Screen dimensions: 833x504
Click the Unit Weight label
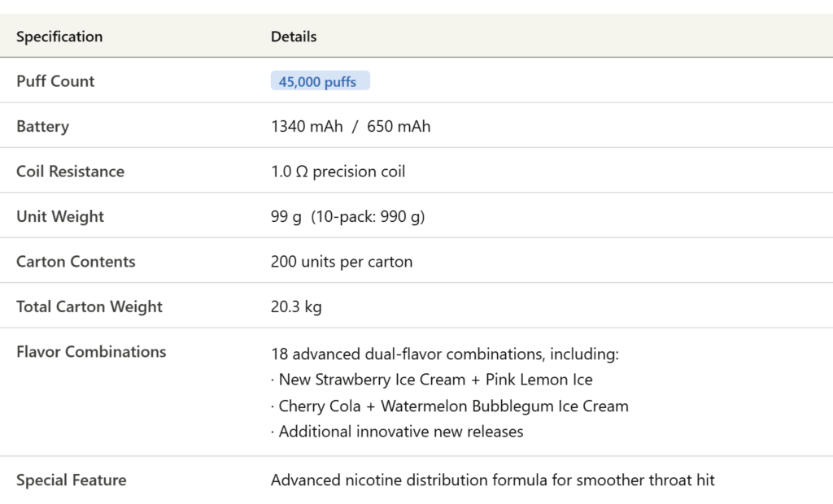60,217
